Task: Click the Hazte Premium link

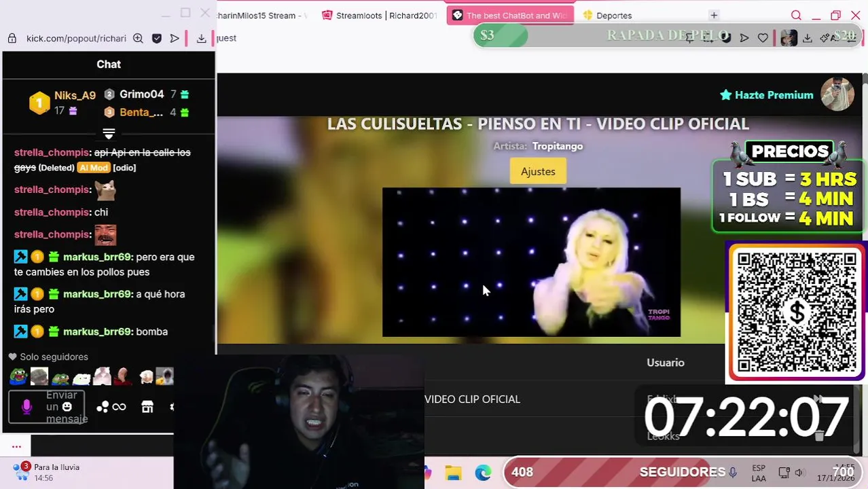Action: [767, 95]
